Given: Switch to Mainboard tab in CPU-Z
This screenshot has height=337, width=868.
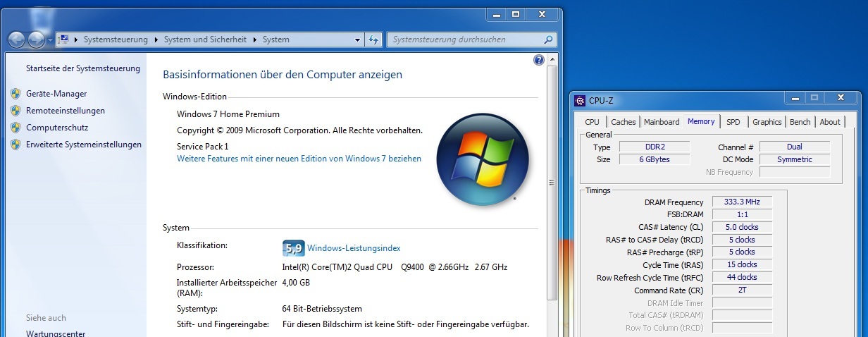Looking at the screenshot, I should [662, 122].
